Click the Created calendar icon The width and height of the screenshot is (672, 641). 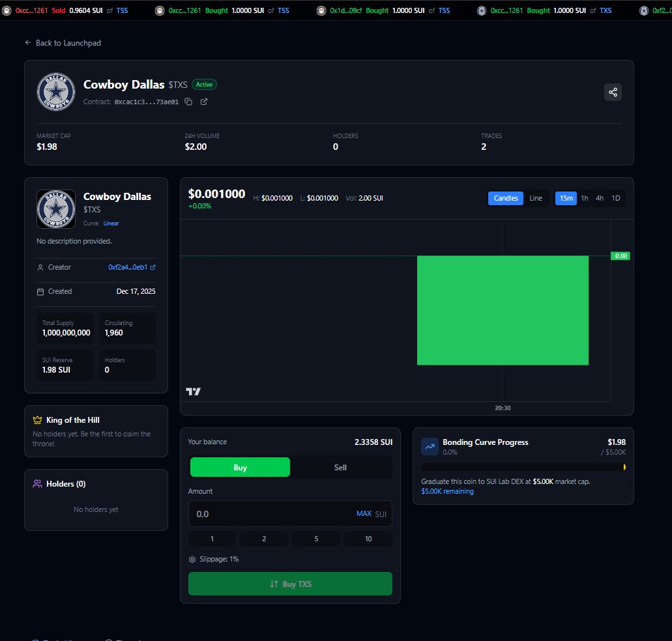(x=40, y=292)
